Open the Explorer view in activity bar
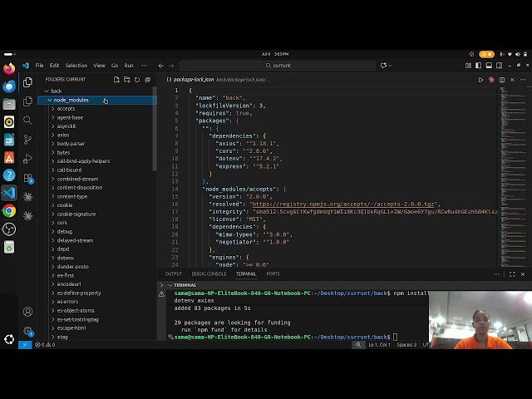The height and width of the screenshot is (399, 532). (x=27, y=82)
